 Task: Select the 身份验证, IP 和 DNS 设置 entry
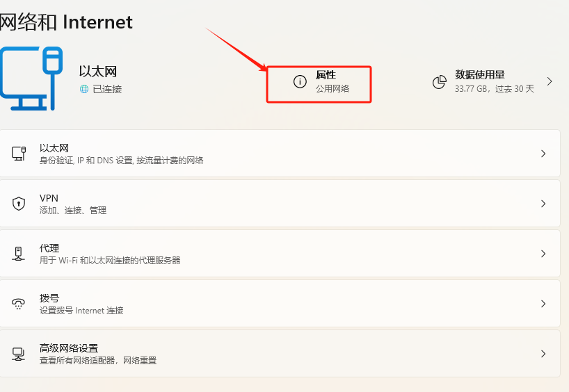[121, 161]
